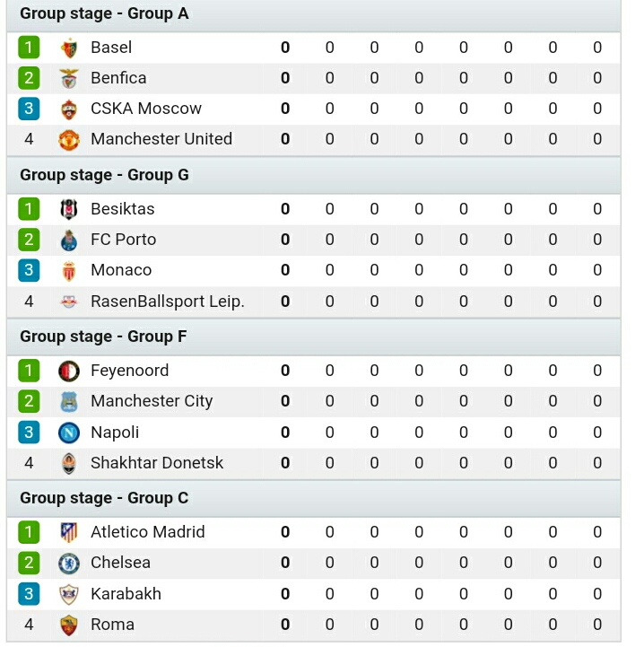Click the Monaco team name

121,270
